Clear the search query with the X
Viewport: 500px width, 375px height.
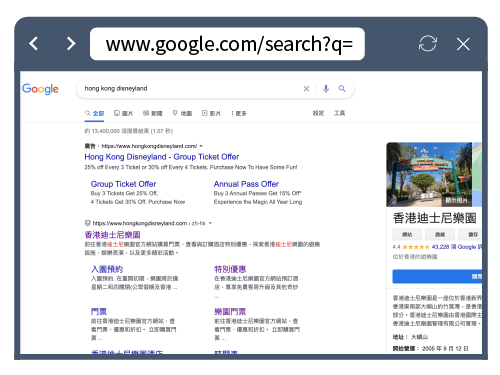point(306,89)
